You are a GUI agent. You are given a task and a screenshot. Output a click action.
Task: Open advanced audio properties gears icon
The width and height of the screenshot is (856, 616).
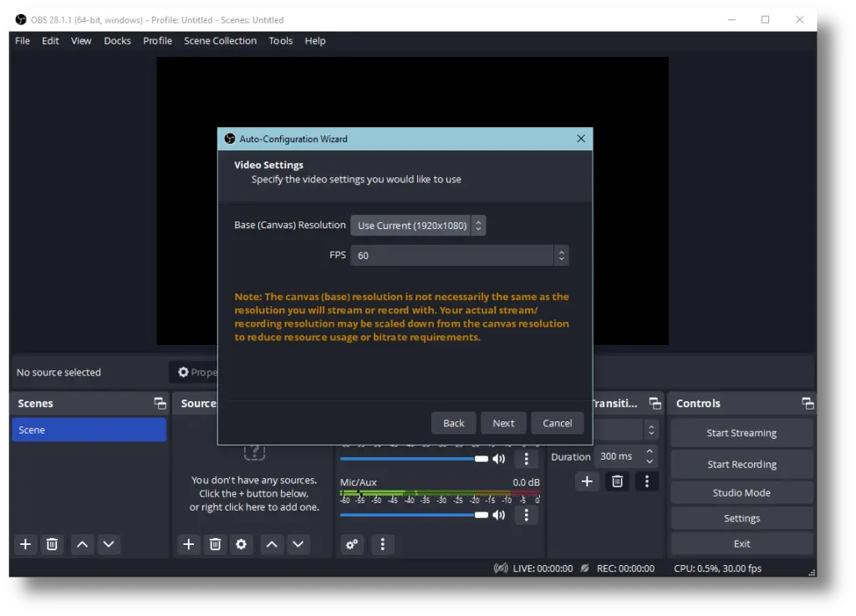pyautogui.click(x=352, y=544)
